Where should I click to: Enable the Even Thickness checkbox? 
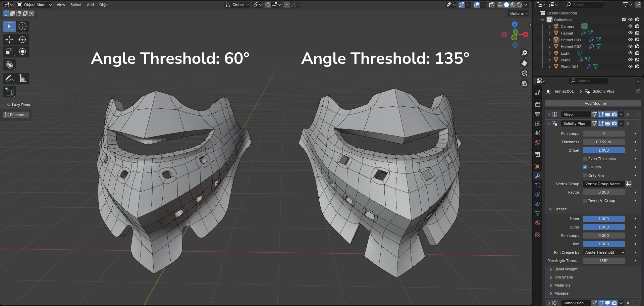(x=585, y=159)
